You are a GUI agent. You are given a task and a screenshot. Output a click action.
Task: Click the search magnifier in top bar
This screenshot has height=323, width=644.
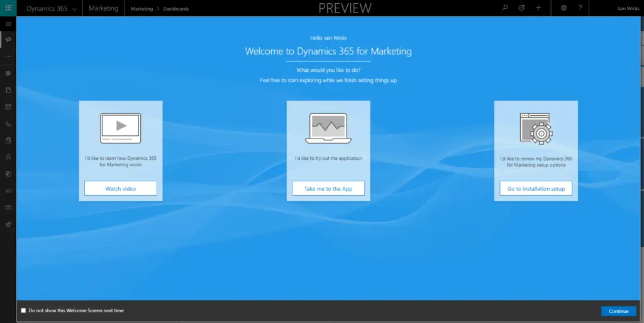tap(505, 8)
